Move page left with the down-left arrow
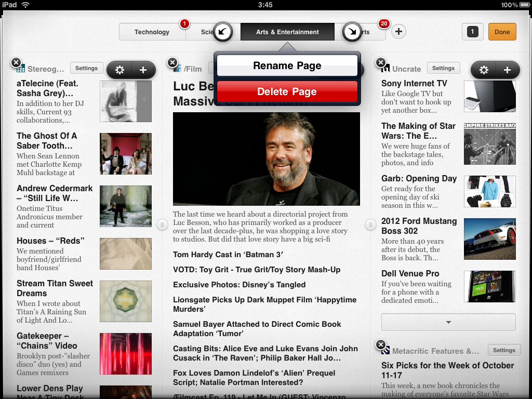Screen dimensions: 532x399 tap(222, 32)
